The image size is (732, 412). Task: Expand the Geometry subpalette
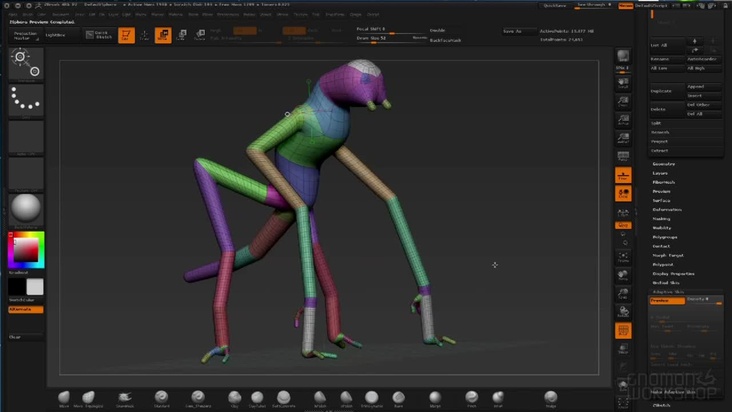pos(664,164)
